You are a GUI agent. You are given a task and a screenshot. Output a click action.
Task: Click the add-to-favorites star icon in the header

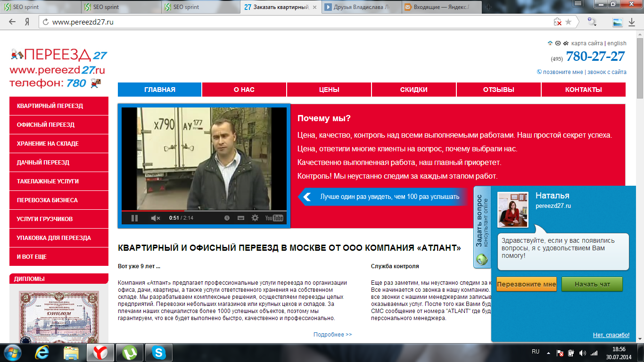click(566, 43)
